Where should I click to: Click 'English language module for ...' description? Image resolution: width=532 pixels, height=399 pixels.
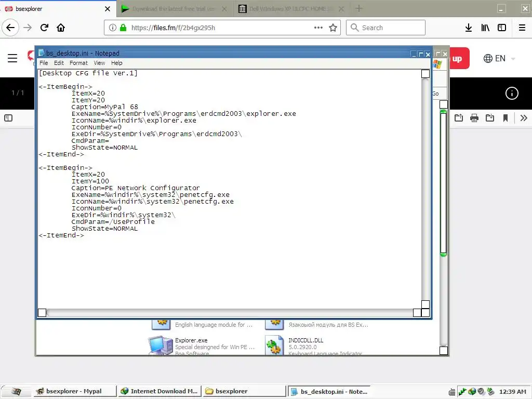tap(214, 325)
